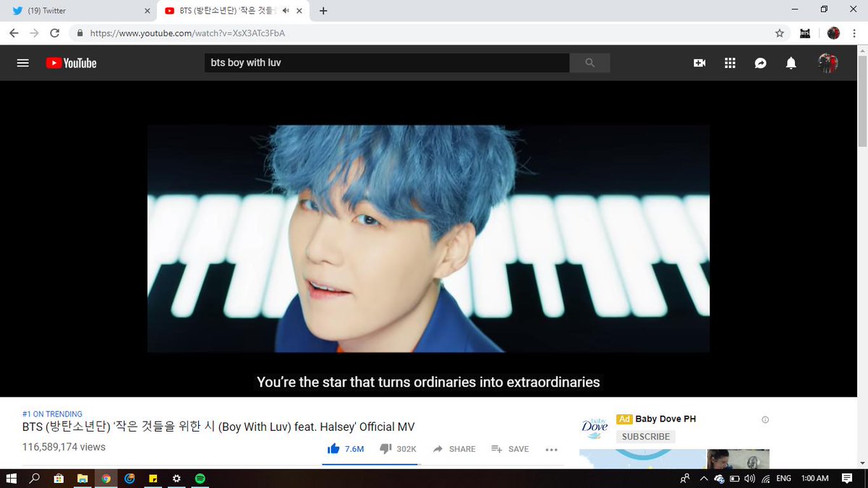Open File Explorer from taskbar
Screen dimensions: 868x488
click(x=82, y=478)
